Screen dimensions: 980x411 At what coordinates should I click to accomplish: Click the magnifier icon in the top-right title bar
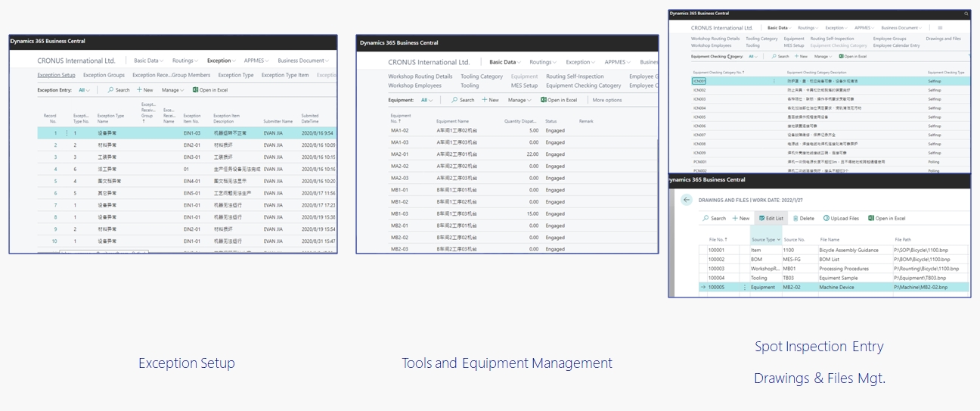[x=966, y=14]
